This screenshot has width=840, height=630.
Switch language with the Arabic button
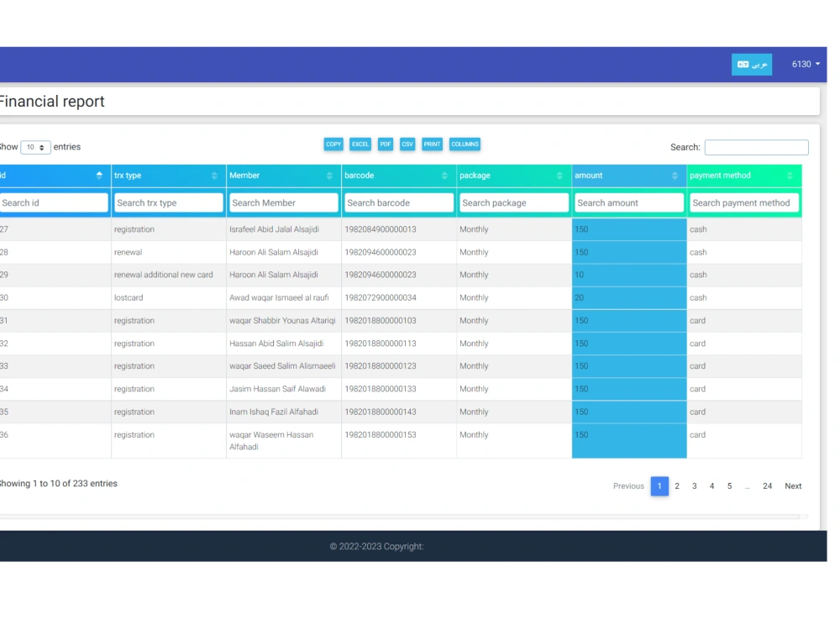pos(752,65)
